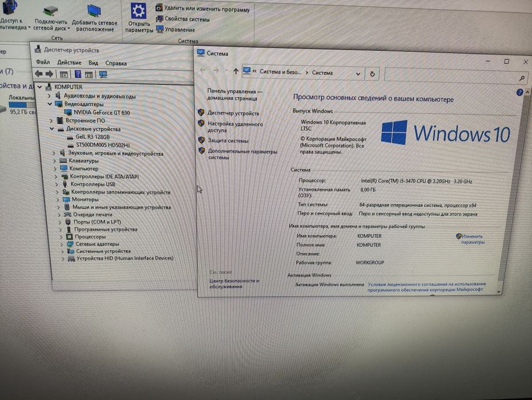The image size is (532, 400).
Task: Expand Контроллеры USB node
Action: point(57,184)
